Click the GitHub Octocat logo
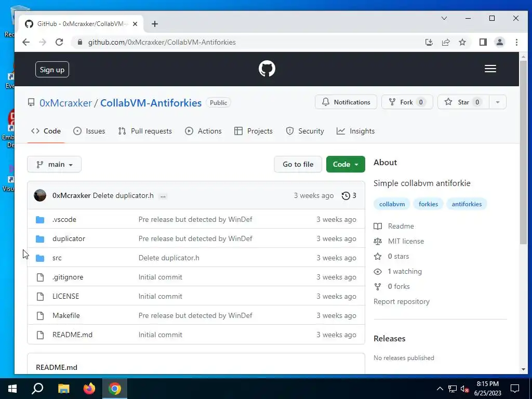The height and width of the screenshot is (399, 532). click(x=267, y=69)
